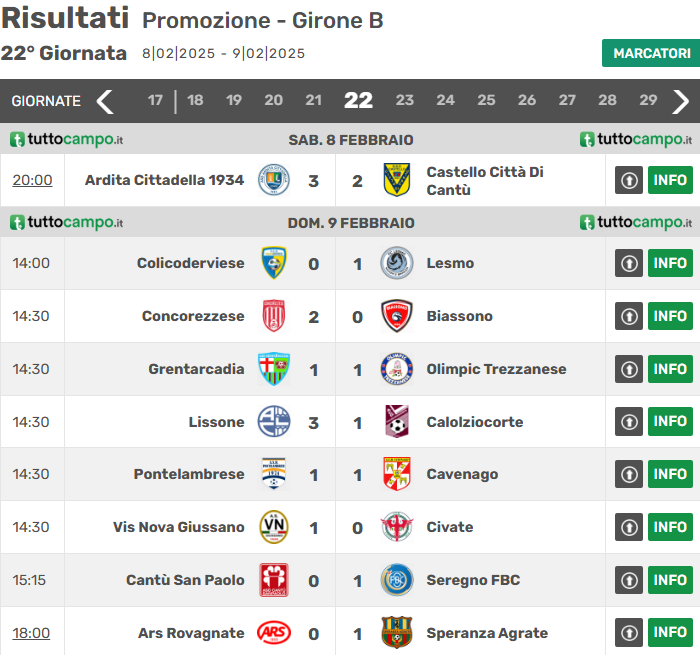Select matchday 23 in giornate bar
This screenshot has width=700, height=655.
[404, 101]
